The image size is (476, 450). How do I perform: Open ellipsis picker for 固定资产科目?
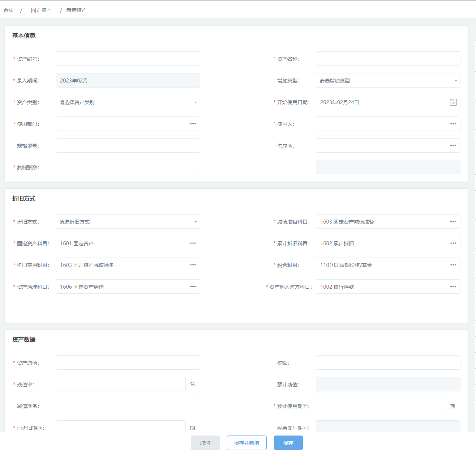[x=193, y=243]
